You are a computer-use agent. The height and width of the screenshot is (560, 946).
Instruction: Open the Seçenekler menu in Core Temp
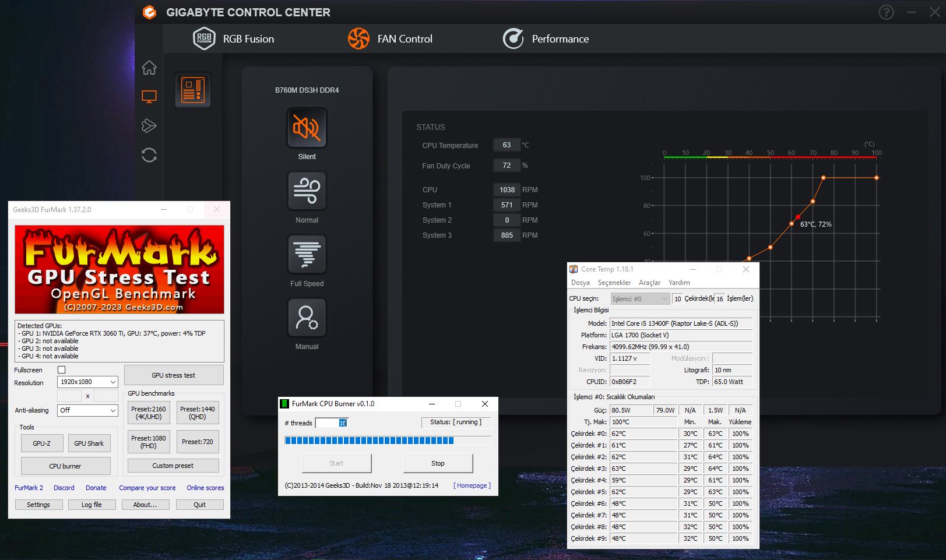point(614,283)
